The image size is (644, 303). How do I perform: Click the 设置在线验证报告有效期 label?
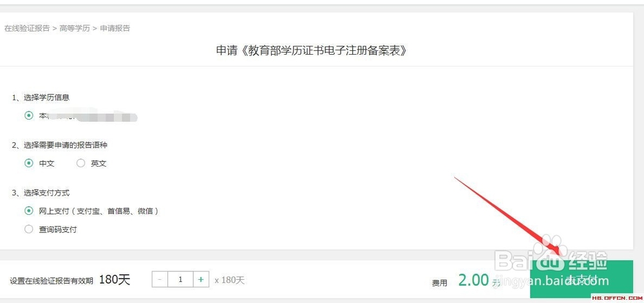[x=52, y=281]
